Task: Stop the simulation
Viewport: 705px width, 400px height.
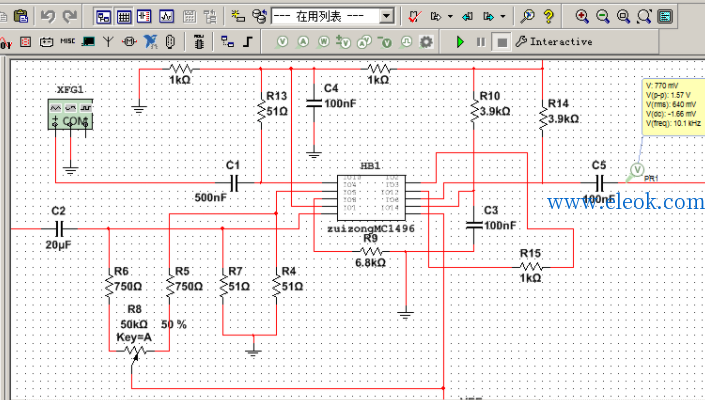Action: [502, 42]
